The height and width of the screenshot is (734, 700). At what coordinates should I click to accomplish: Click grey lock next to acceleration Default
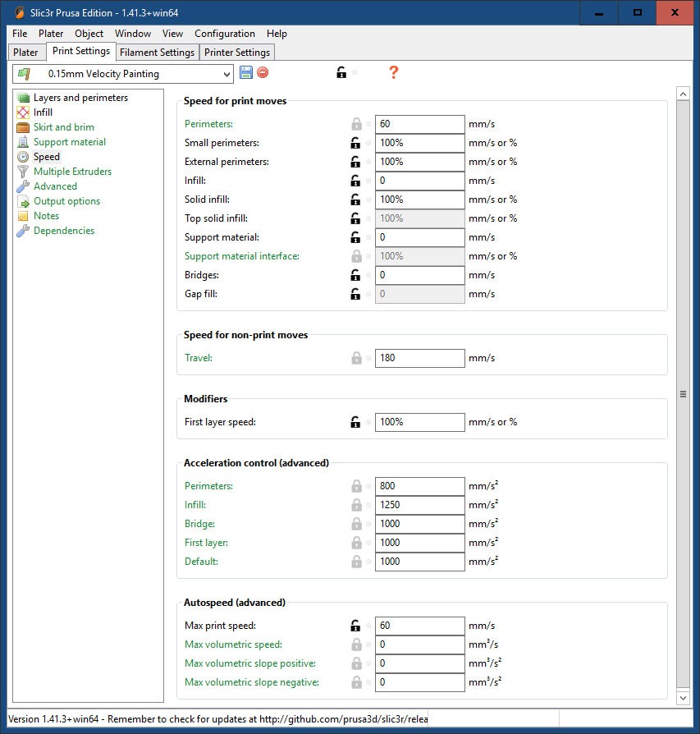[356, 562]
